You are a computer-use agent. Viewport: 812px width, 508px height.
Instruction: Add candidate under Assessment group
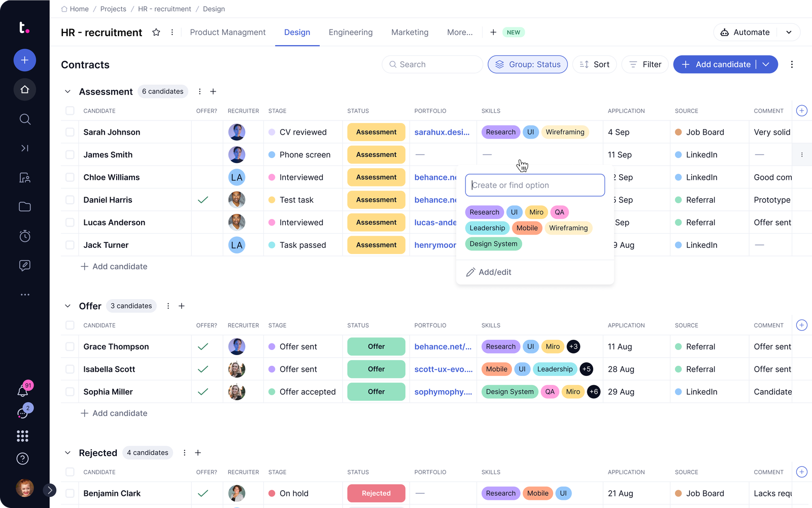tap(114, 267)
